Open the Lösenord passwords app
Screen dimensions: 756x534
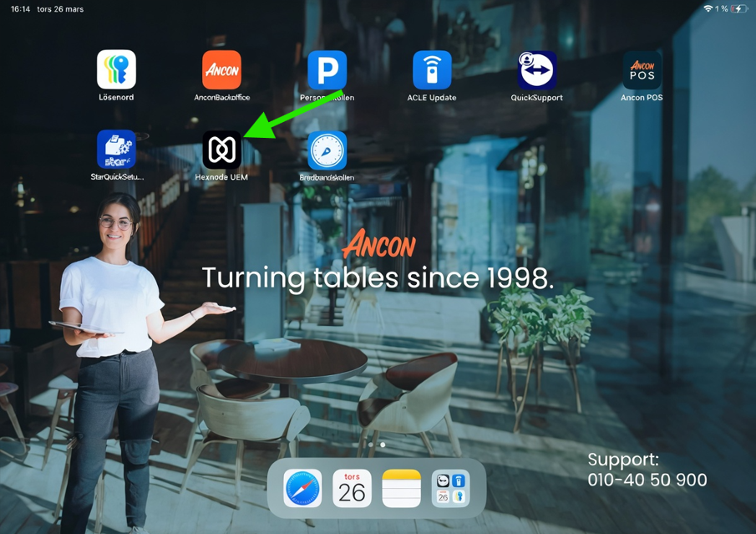[116, 70]
